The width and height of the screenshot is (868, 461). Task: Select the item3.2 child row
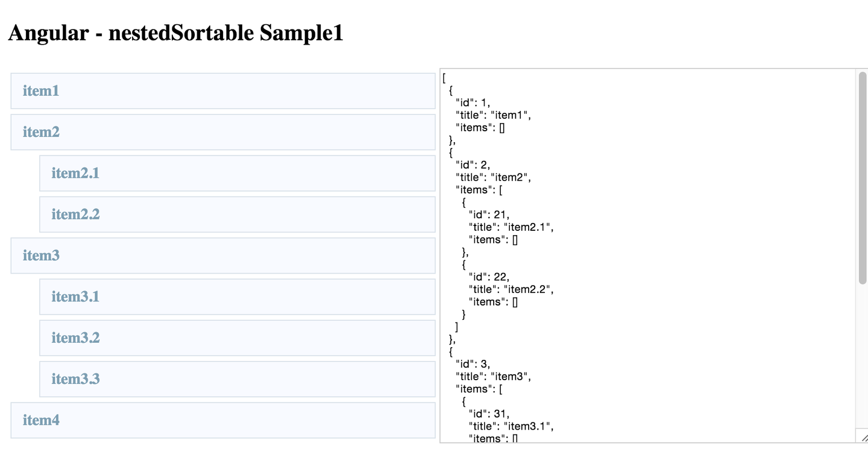click(x=237, y=338)
